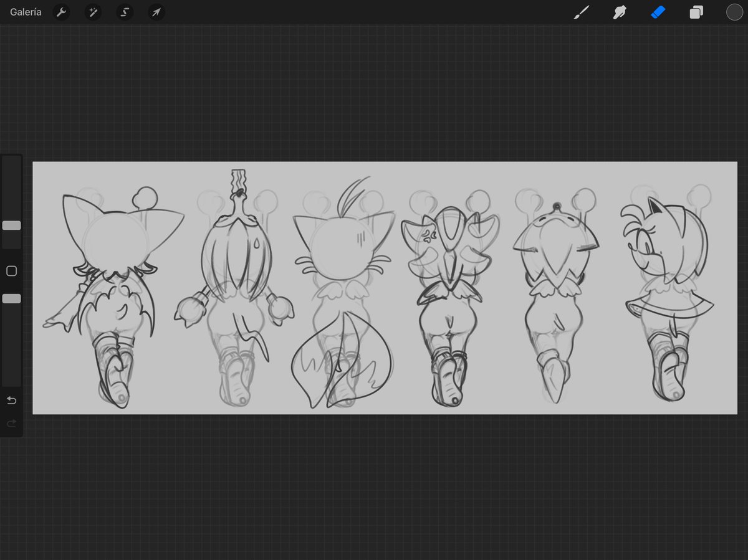
Task: Open the Actions wrench menu
Action: coord(61,12)
